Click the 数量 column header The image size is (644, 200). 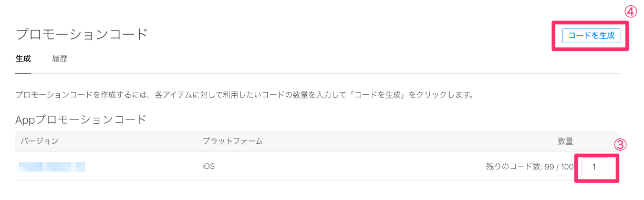click(565, 141)
